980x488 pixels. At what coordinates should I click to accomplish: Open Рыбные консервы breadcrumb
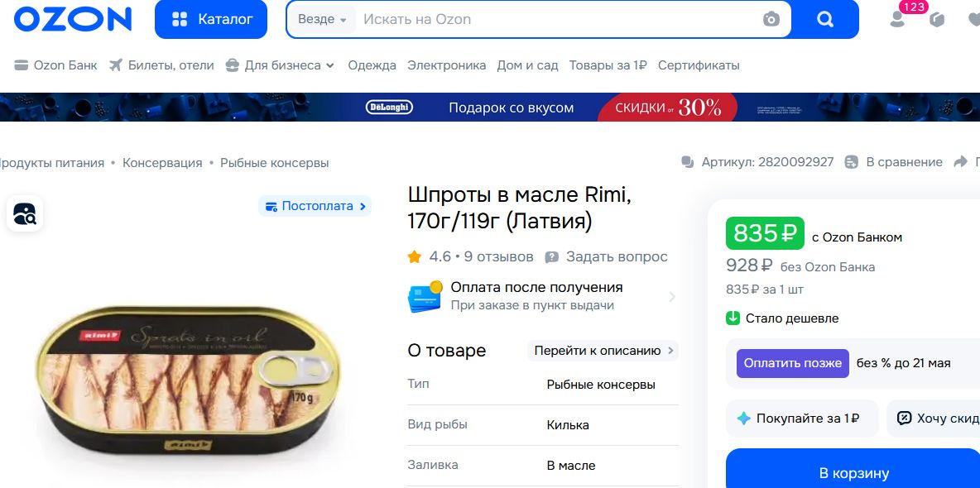point(274,162)
